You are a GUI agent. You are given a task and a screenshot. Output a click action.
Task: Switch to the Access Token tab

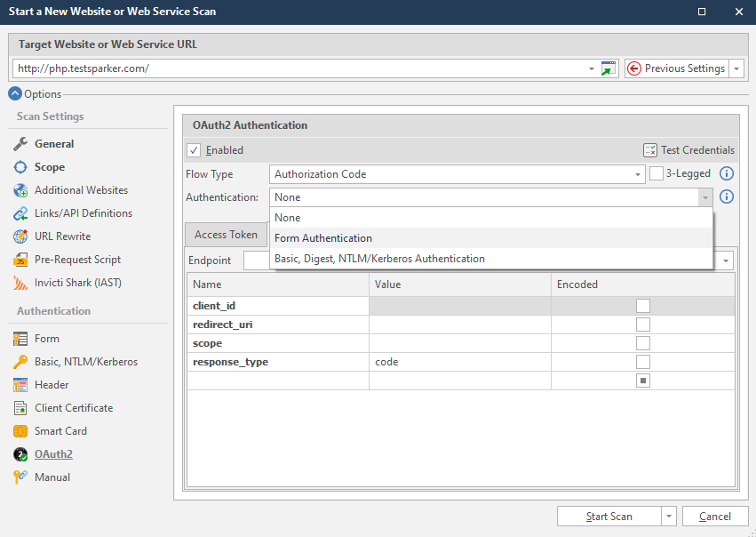226,235
